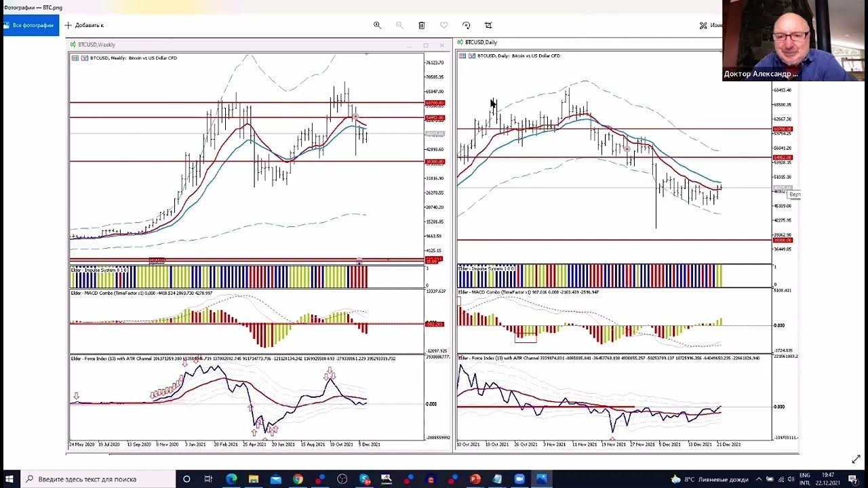Click the 38300.00 red price label on Daily chart
Image resolution: width=868 pixels, height=488 pixels.
click(x=783, y=240)
